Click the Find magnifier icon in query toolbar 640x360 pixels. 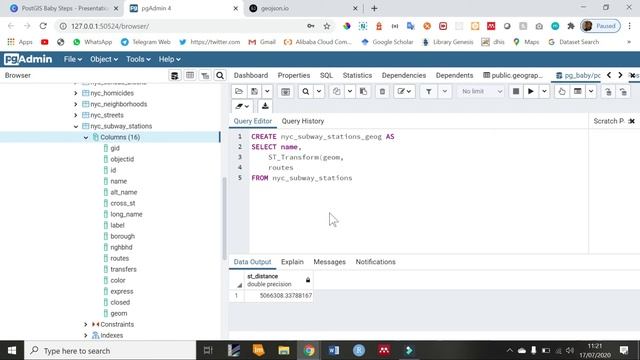pyautogui.click(x=305, y=91)
